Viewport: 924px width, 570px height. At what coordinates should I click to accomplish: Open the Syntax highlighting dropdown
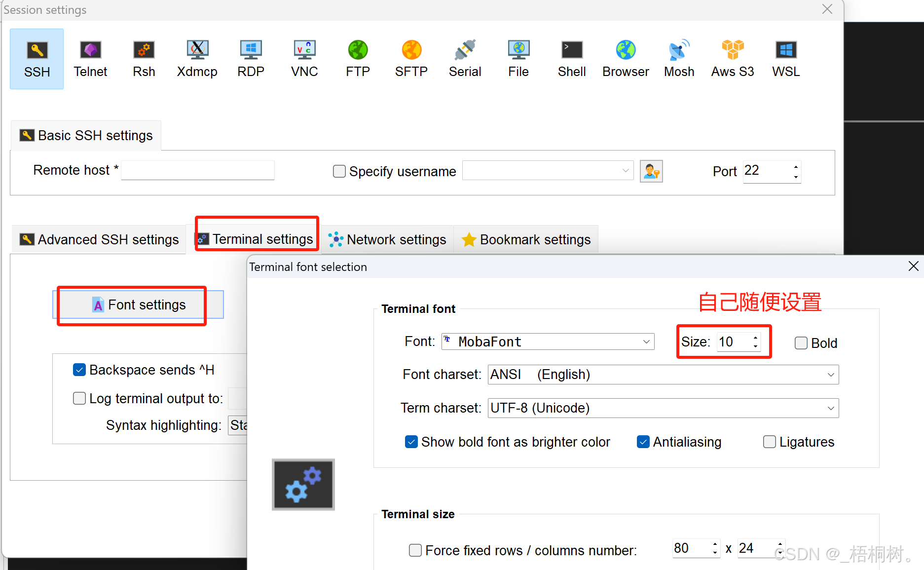(238, 425)
